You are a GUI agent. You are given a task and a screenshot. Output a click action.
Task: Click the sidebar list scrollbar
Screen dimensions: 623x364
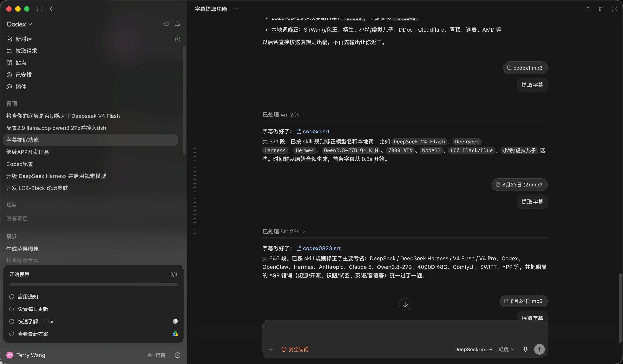click(x=184, y=100)
